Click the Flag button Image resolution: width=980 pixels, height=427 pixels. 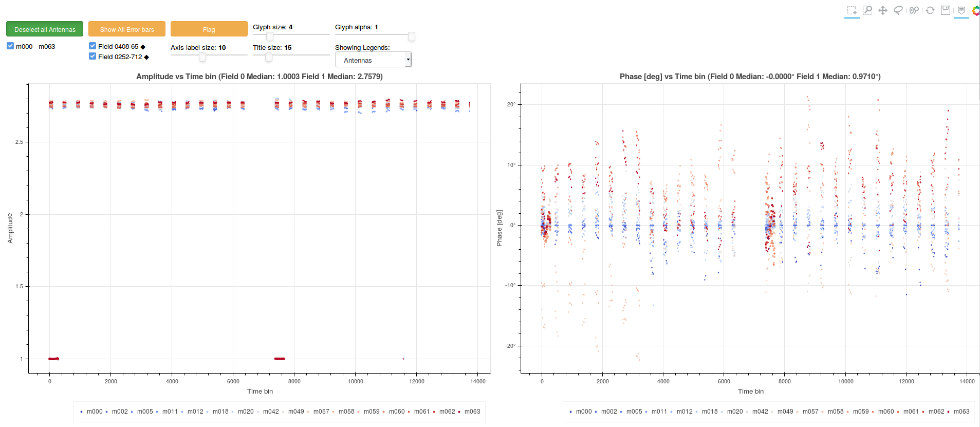[x=209, y=29]
